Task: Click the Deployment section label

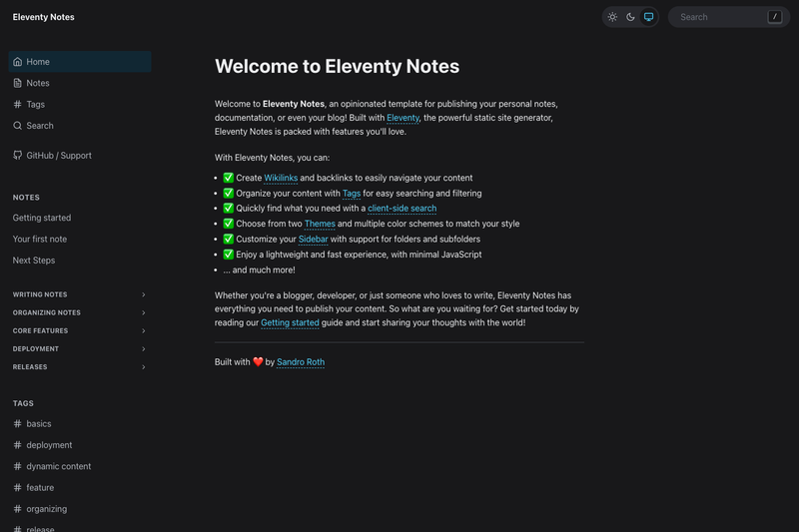Action: (36, 348)
